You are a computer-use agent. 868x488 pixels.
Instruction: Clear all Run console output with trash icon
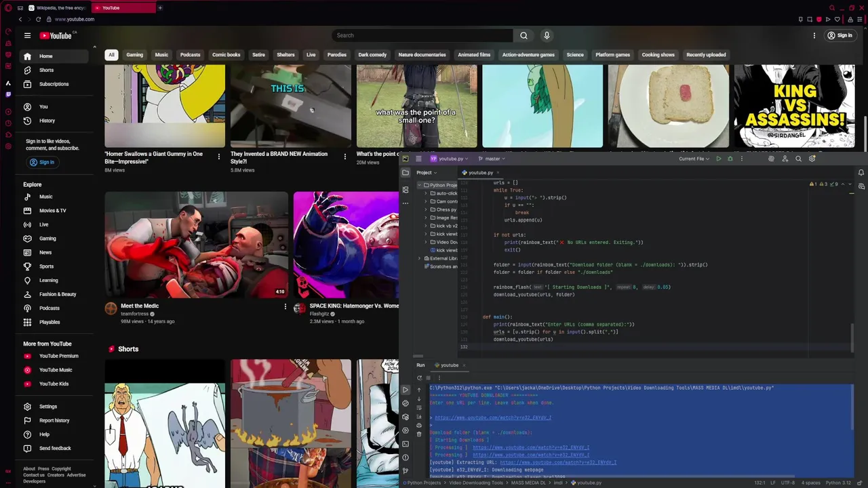point(419,434)
